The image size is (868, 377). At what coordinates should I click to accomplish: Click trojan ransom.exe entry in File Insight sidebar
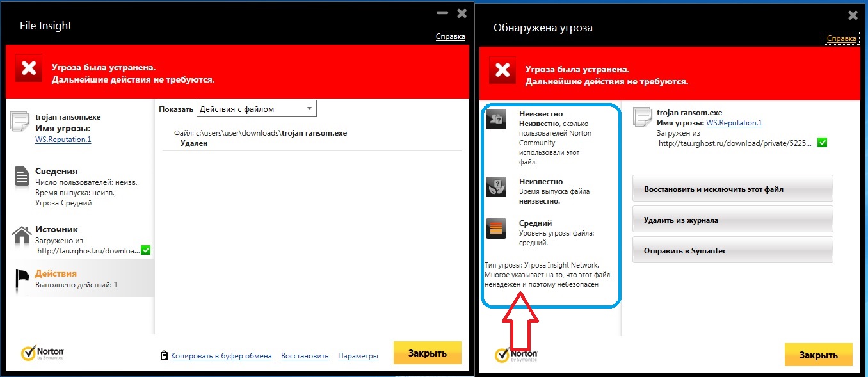68,117
